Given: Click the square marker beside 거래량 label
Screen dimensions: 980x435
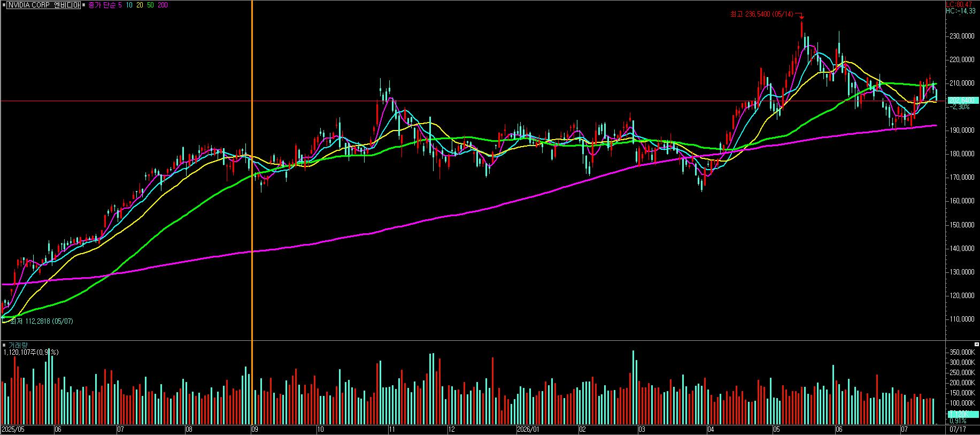Looking at the screenshot, I should [4, 345].
